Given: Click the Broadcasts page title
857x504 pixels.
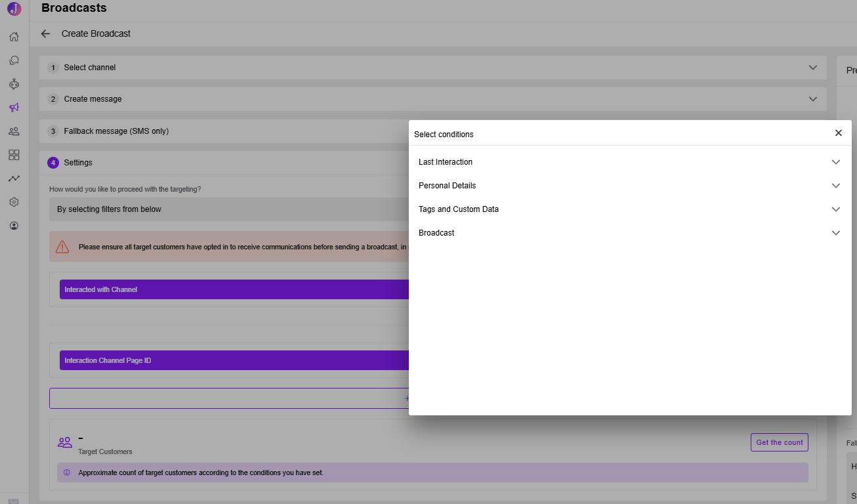Looking at the screenshot, I should [74, 8].
